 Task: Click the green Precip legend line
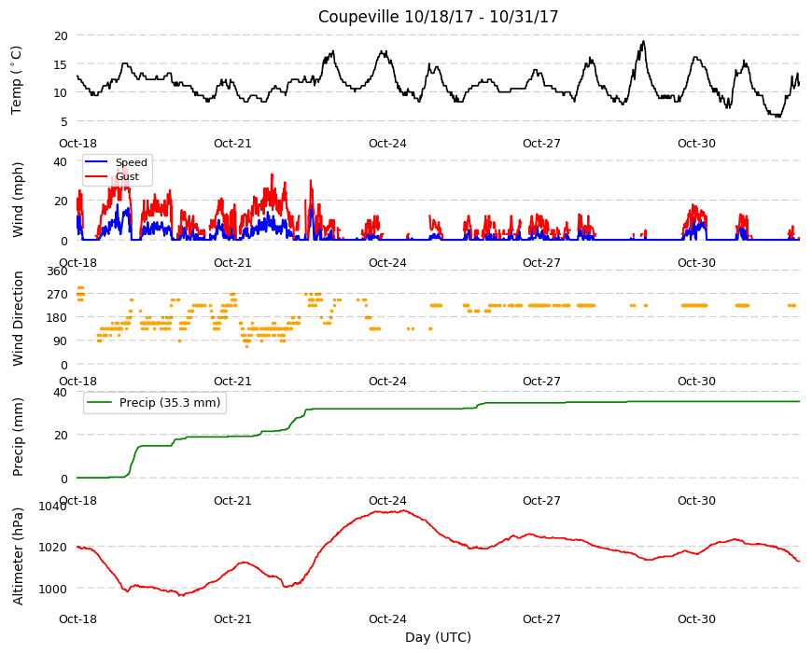(x=100, y=403)
